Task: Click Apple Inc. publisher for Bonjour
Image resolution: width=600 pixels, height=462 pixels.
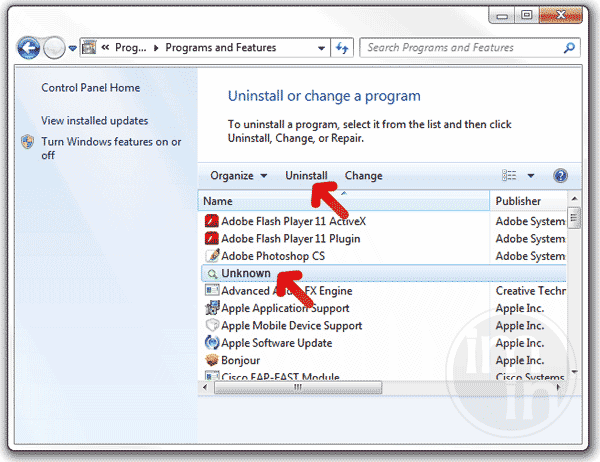Action: (x=520, y=360)
